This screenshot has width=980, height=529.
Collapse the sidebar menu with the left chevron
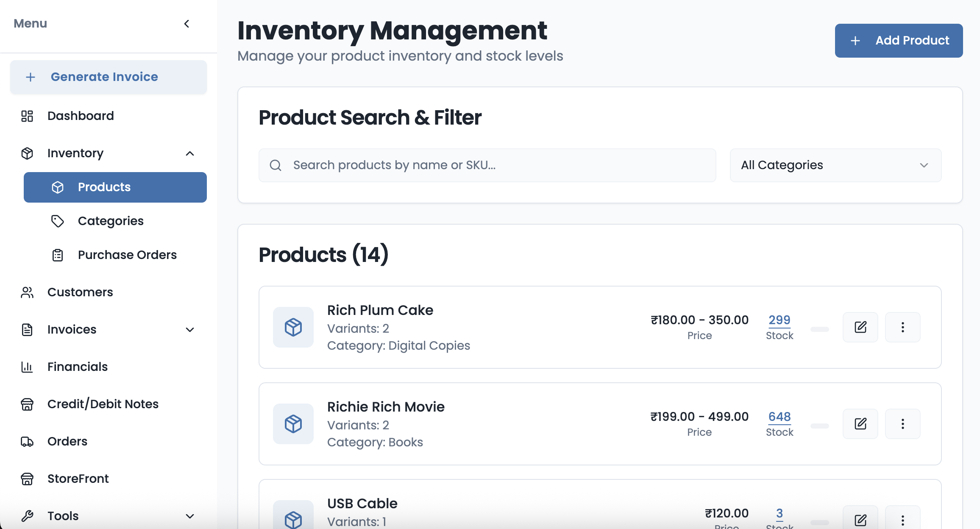(187, 24)
